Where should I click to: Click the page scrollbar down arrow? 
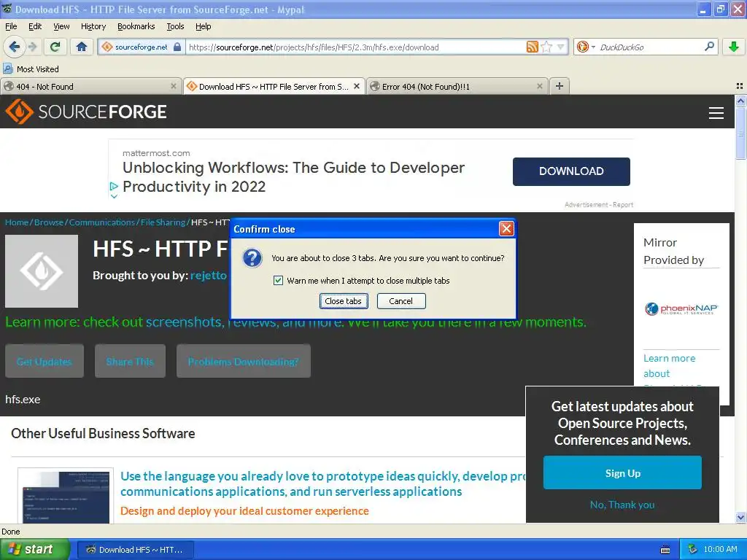click(x=740, y=518)
